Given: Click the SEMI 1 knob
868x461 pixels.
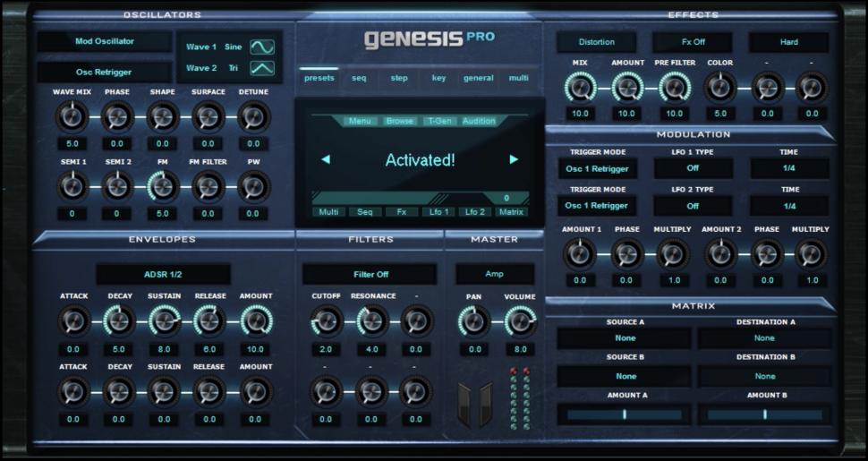Looking at the screenshot, I should coord(72,187).
